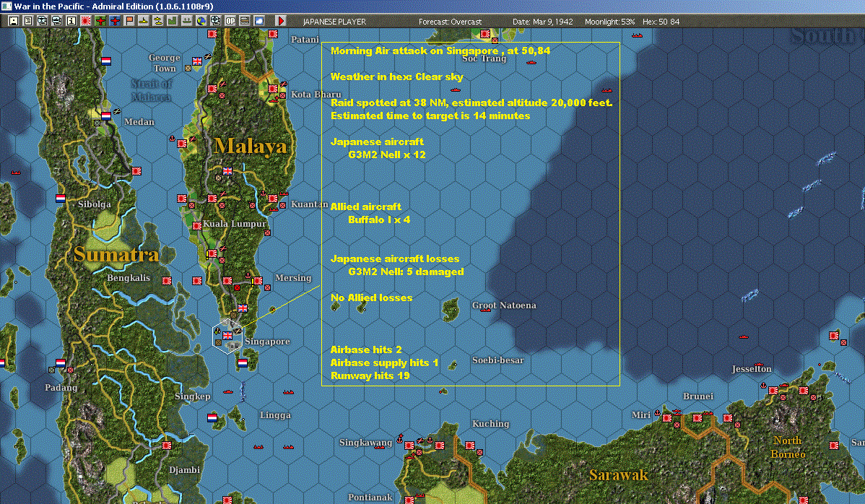Click the OP toolbar button
Viewport: 865px width, 504px height.
pos(230,21)
